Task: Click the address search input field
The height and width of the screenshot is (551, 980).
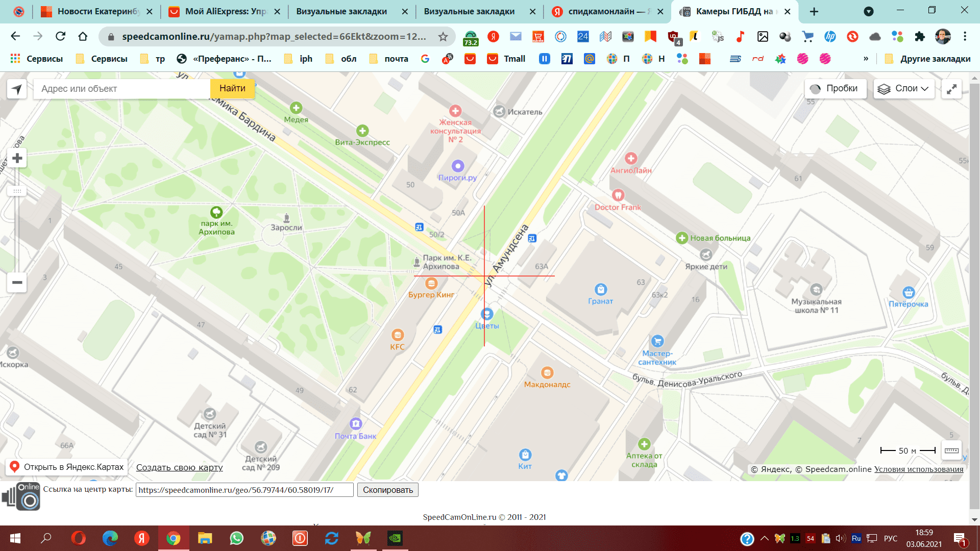Action: [122, 89]
